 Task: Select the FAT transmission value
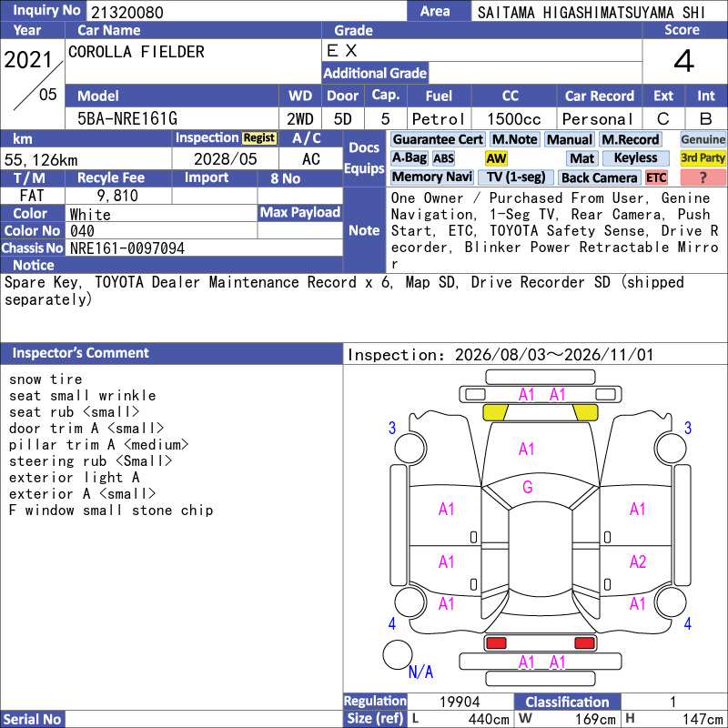coord(32,196)
